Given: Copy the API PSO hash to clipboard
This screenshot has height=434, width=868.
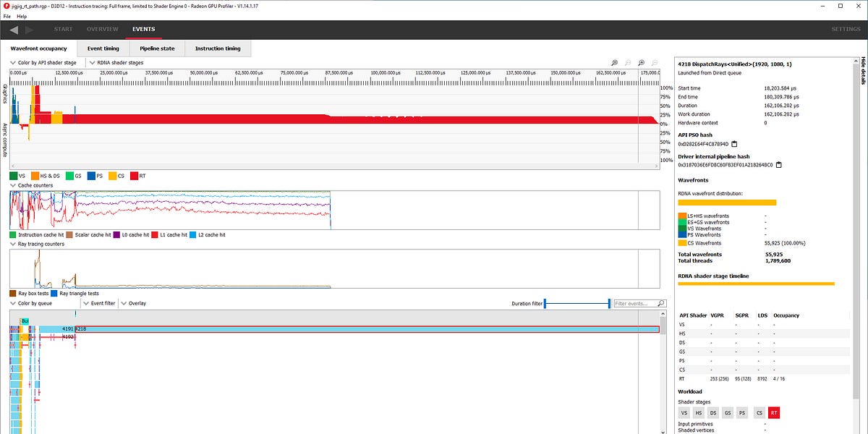Looking at the screenshot, I should click(x=734, y=144).
